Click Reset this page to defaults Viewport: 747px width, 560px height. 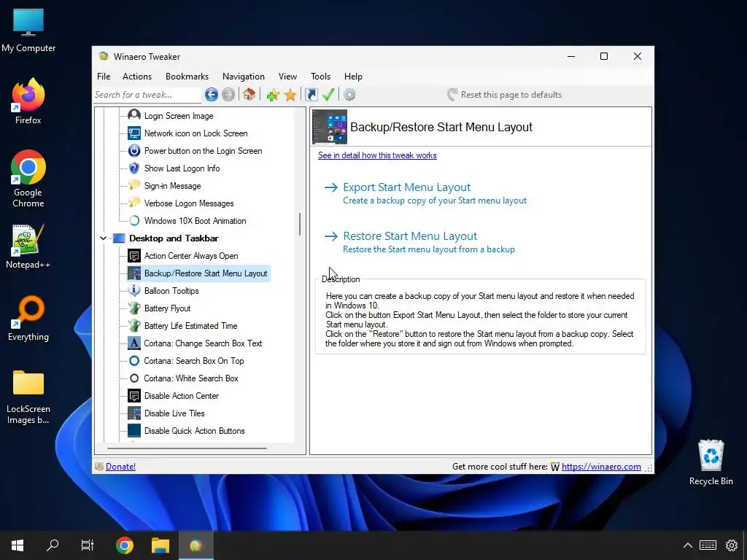click(504, 95)
